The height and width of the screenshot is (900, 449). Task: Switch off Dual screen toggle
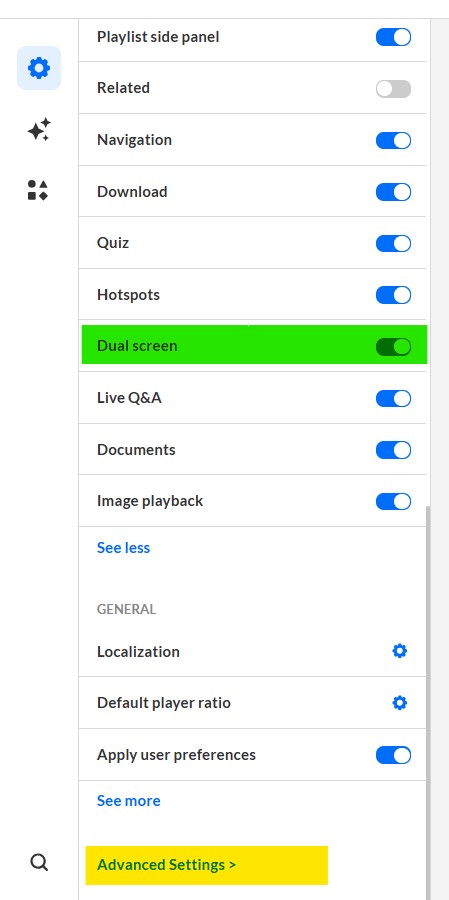point(393,347)
